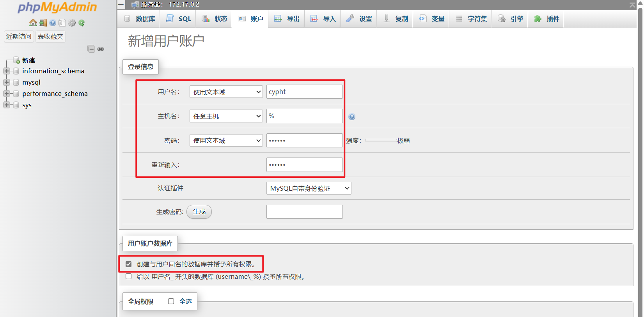Open the 密码 type dropdown
Viewport: 644px width, 317px height.
tap(226, 140)
